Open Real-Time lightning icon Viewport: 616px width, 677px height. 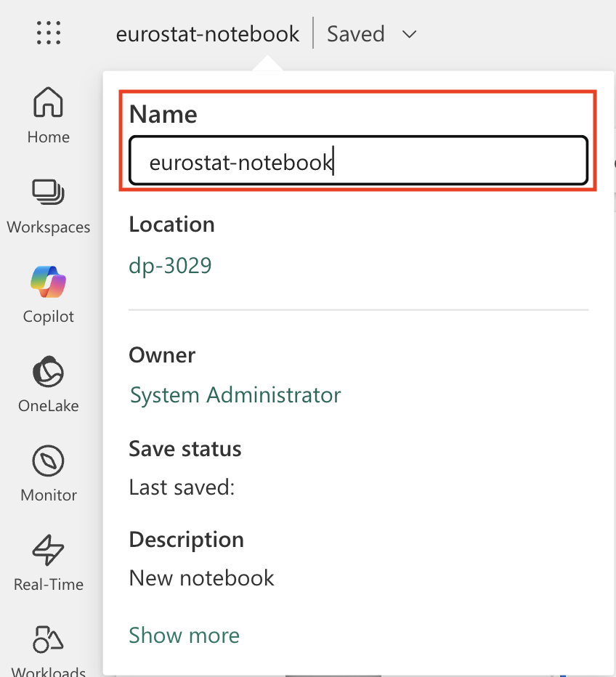coord(49,550)
